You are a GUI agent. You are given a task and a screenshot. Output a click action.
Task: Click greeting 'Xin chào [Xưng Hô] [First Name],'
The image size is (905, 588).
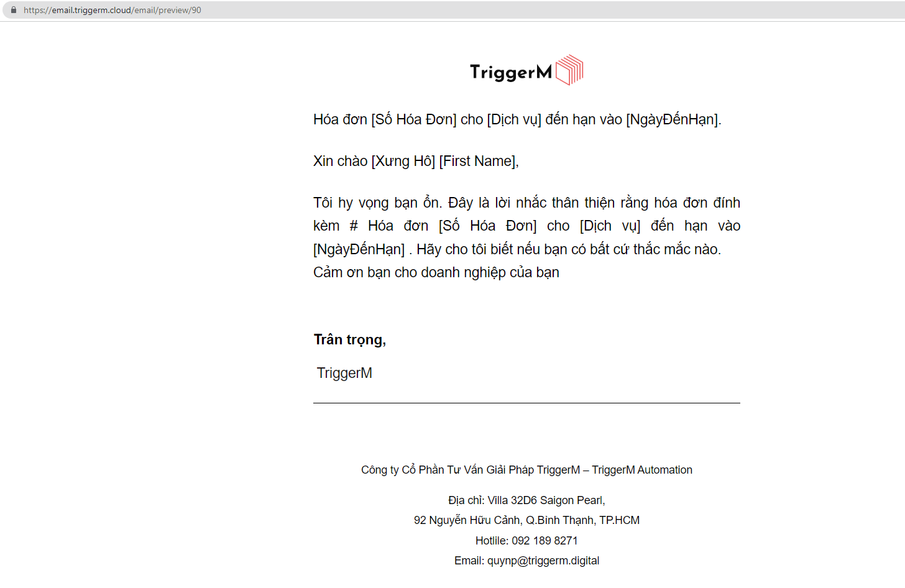tap(416, 161)
